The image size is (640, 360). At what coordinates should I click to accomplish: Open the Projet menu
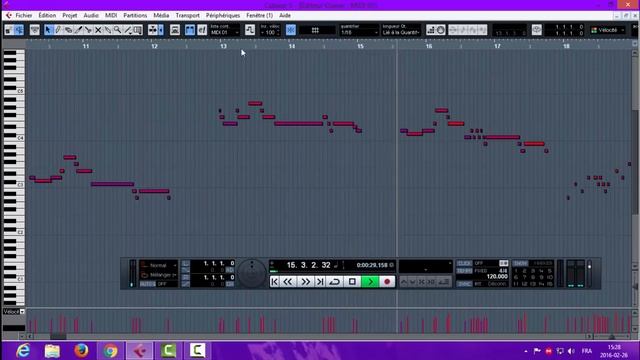pyautogui.click(x=70, y=16)
